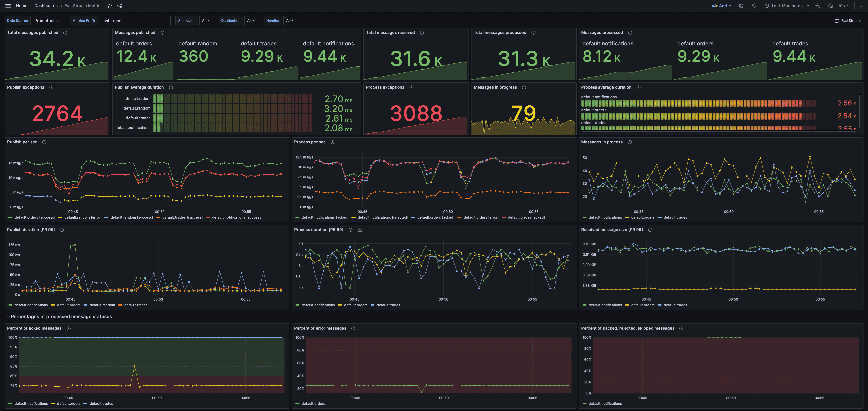Open dashboard settings gear
Image resolution: width=868 pixels, height=411 pixels.
(754, 6)
